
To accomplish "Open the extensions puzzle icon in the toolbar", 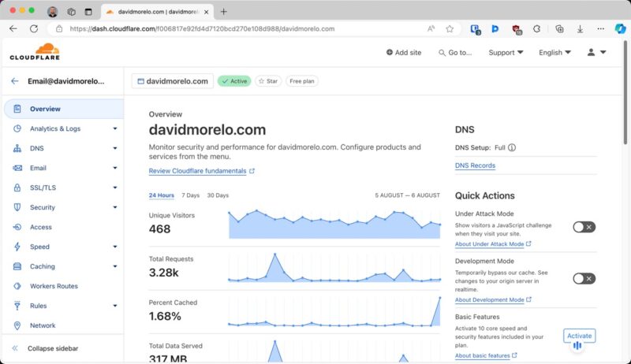I will [x=536, y=28].
